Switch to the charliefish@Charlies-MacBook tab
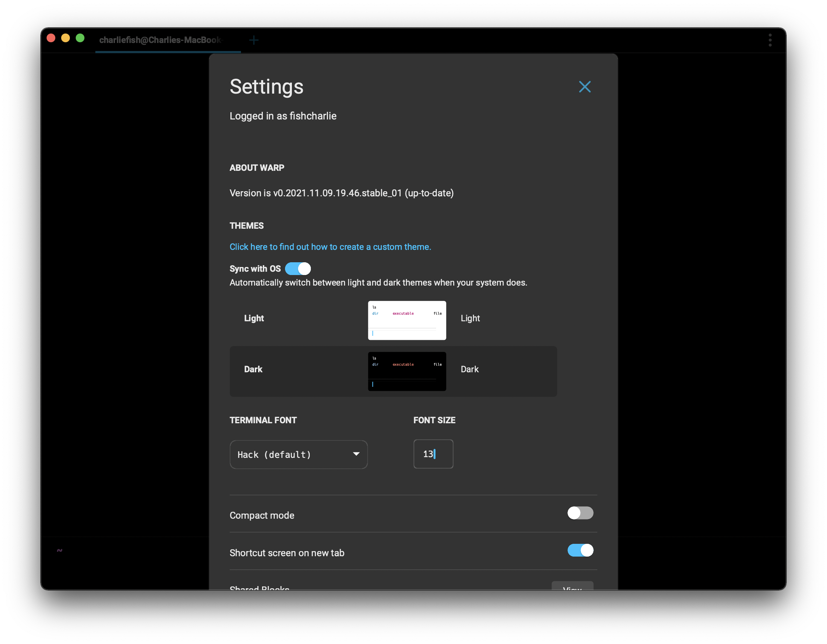Screen dimensions: 827x644 click(x=161, y=40)
